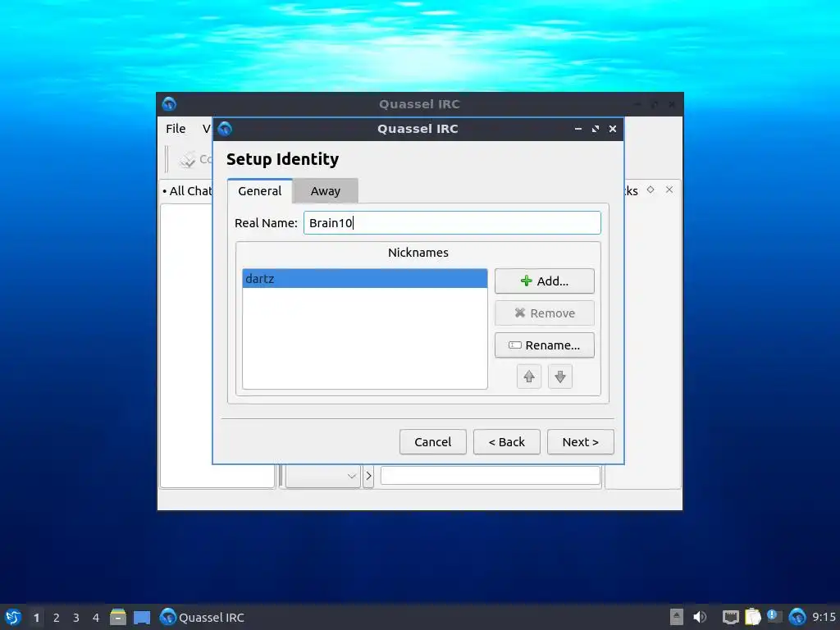The width and height of the screenshot is (840, 630).
Task: Rename the selected nickname
Action: pos(545,345)
